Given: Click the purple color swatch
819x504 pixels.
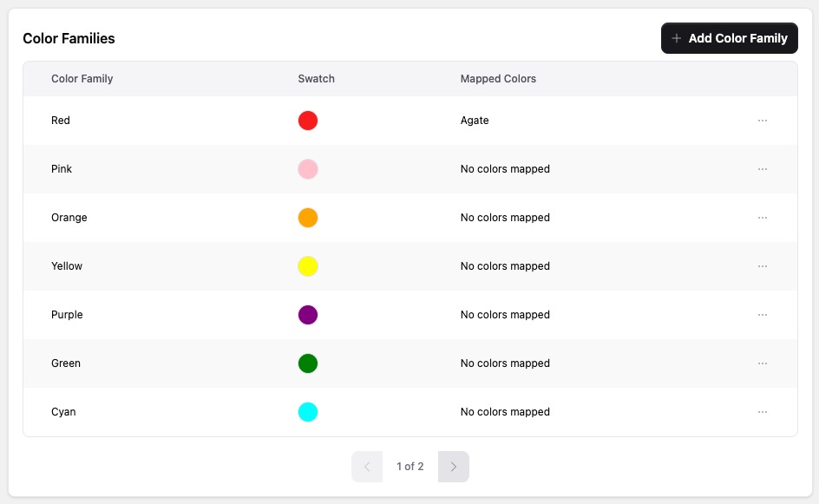Looking at the screenshot, I should (x=308, y=315).
